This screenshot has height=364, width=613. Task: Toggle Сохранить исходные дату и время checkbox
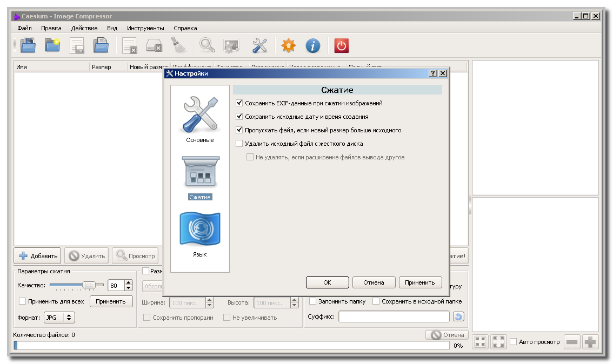coord(239,117)
